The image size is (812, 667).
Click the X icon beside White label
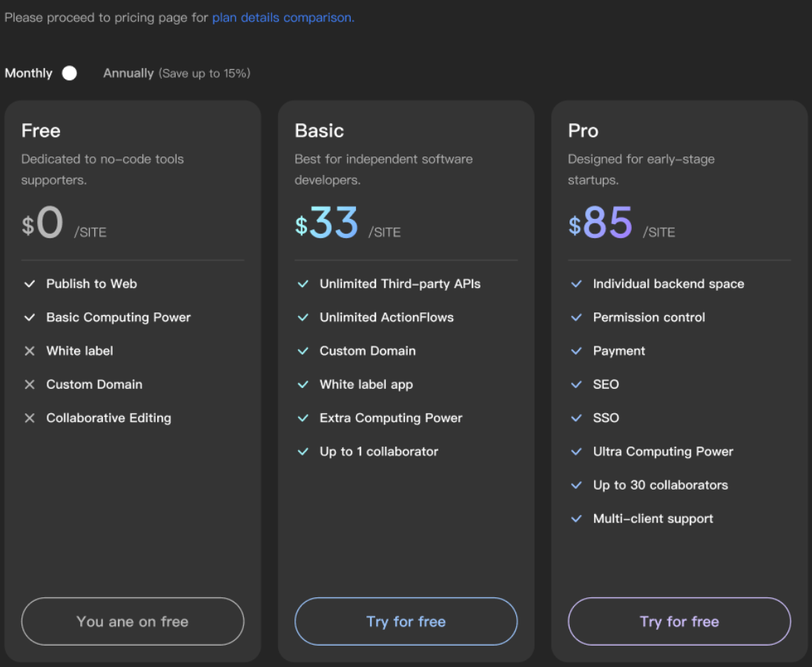pyautogui.click(x=30, y=351)
